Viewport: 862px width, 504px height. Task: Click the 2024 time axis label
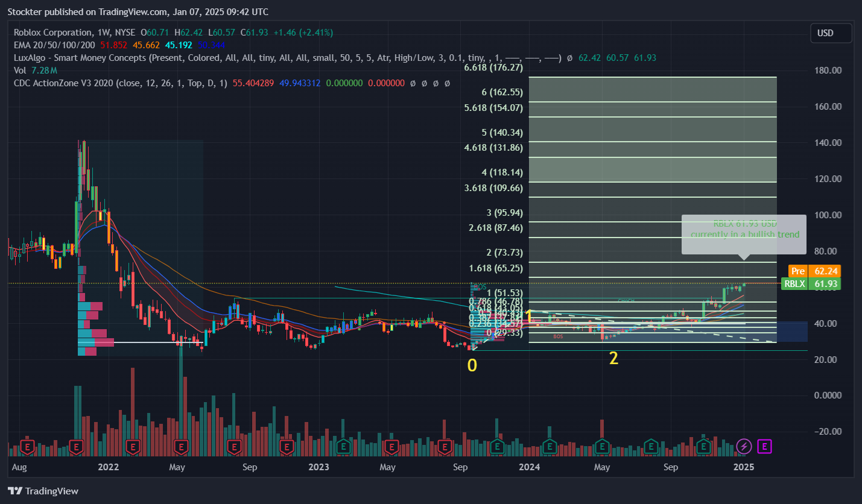click(529, 467)
